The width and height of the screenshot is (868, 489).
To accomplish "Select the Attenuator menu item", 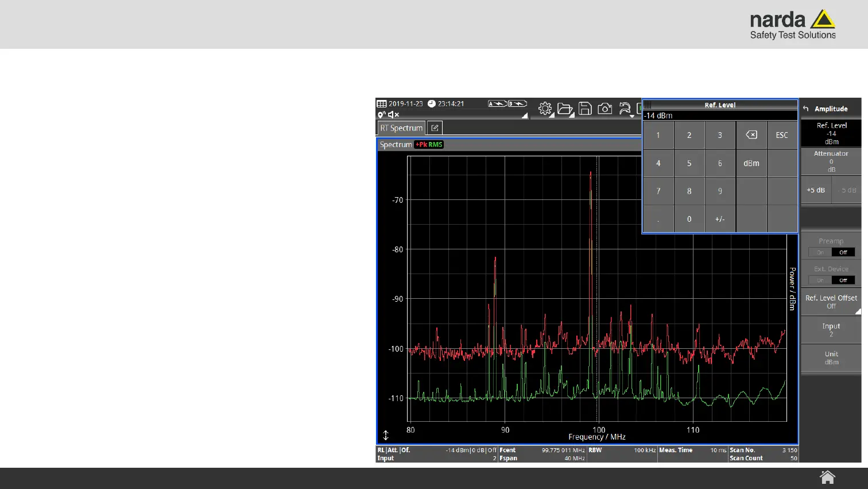I will click(x=831, y=161).
